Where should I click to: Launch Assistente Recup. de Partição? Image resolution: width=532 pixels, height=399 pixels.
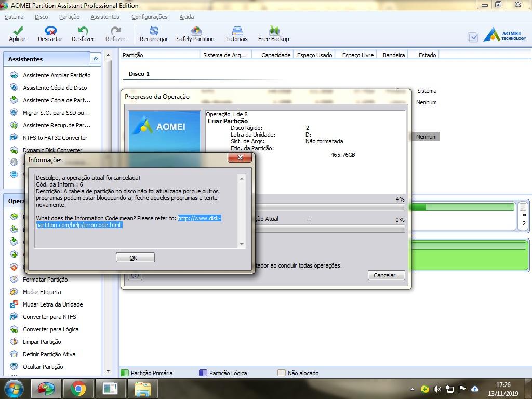[50, 125]
